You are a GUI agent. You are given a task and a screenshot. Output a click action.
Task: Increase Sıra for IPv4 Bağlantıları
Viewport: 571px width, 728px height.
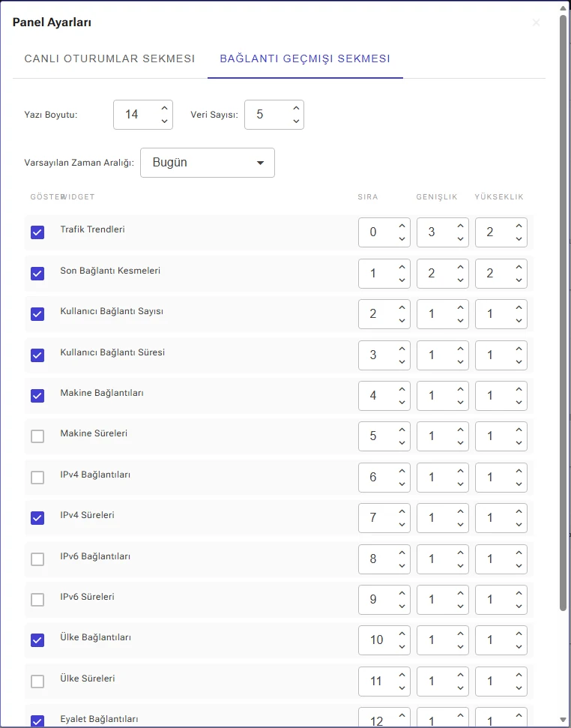tap(402, 471)
